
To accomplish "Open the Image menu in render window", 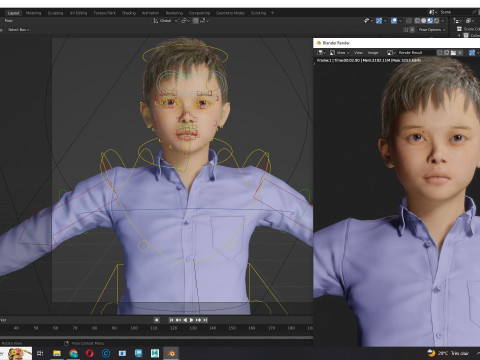I will tap(373, 53).
